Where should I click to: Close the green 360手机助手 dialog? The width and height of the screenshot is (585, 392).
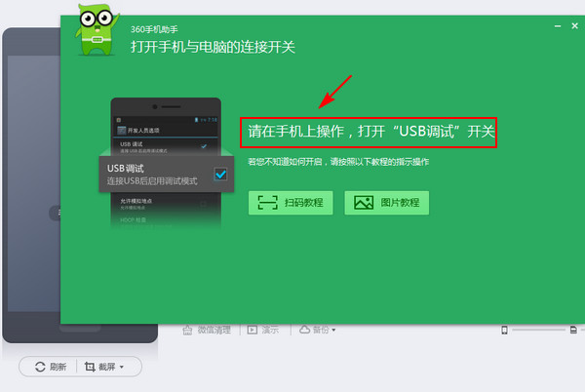pyautogui.click(x=574, y=25)
